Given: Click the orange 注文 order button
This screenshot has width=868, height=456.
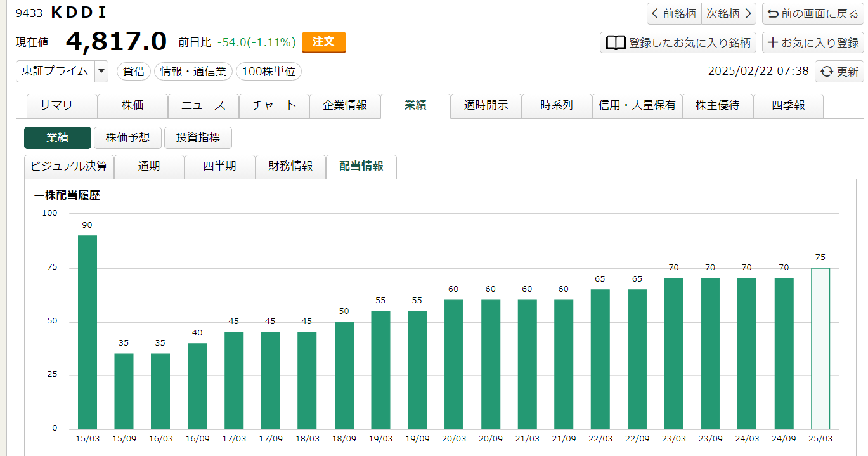Looking at the screenshot, I should [323, 42].
